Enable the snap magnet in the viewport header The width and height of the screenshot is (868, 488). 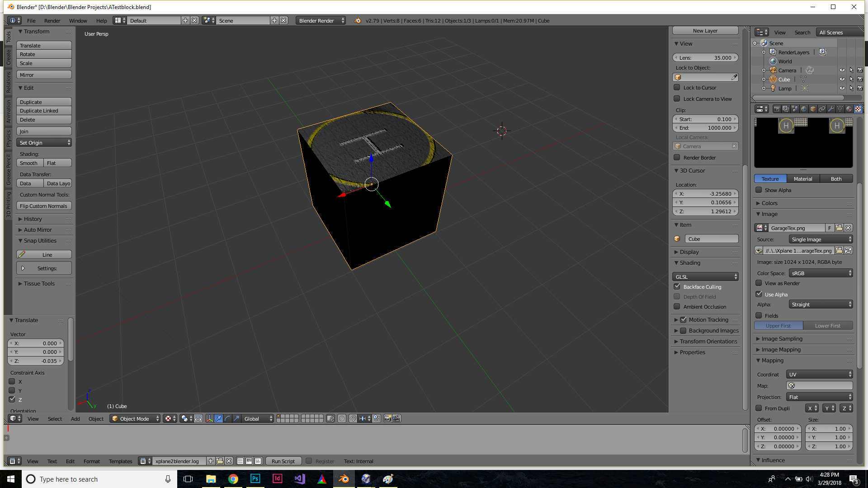coord(353,419)
